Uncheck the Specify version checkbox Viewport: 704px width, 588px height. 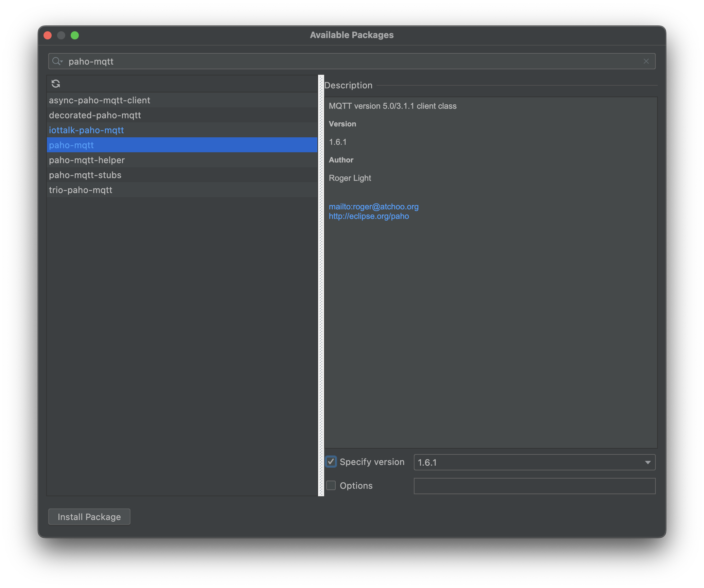[x=331, y=462]
